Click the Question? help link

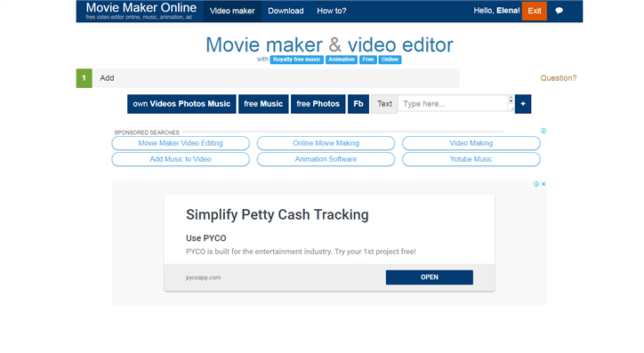coord(558,78)
